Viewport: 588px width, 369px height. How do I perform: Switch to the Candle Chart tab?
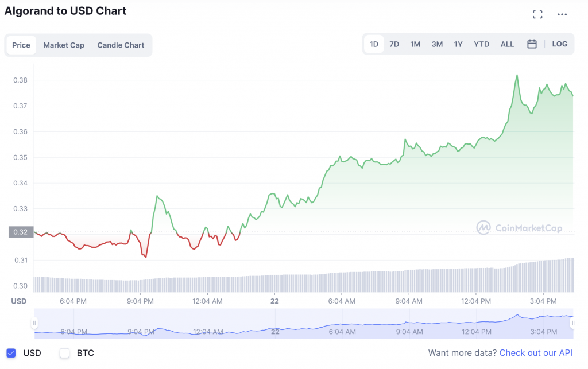tap(121, 45)
